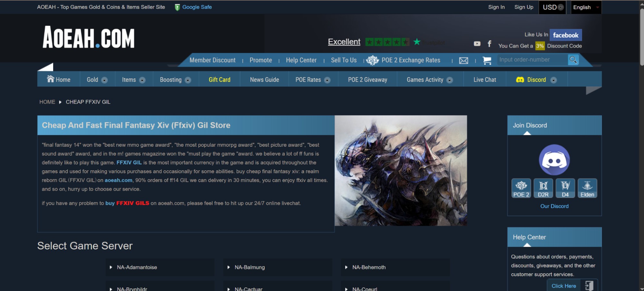644x291 pixels.
Task: Open the News Guide menu item
Action: pos(264,80)
